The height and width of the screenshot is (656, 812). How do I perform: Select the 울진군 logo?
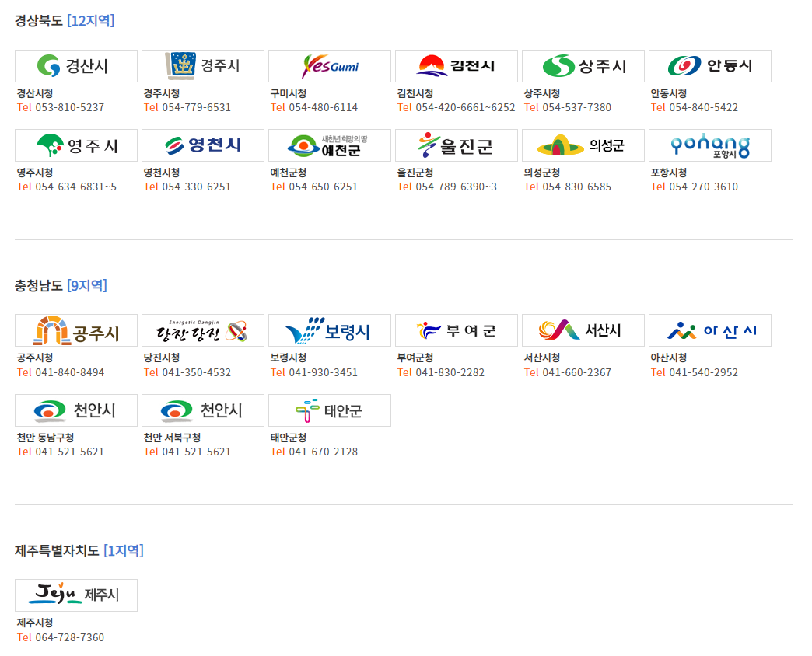point(456,145)
